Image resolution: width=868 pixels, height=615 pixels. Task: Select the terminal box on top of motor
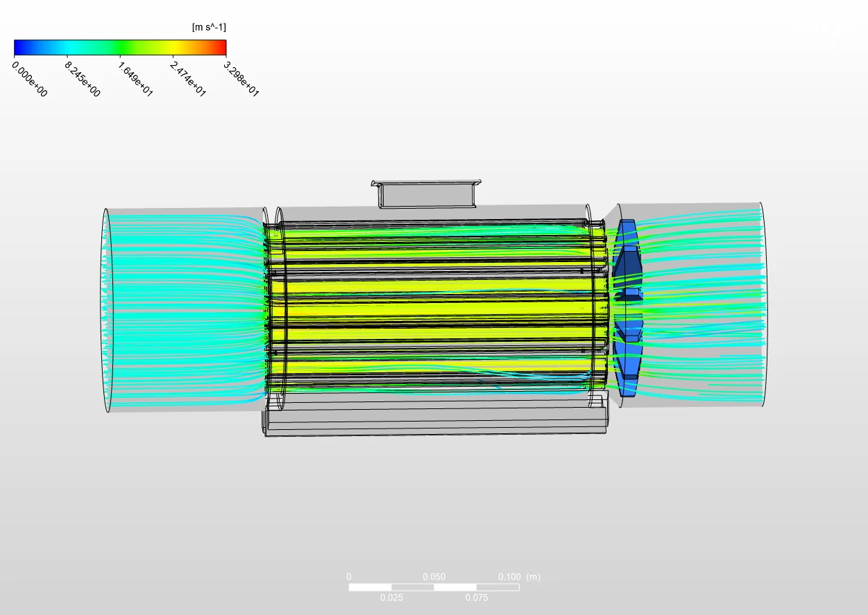coord(426,193)
